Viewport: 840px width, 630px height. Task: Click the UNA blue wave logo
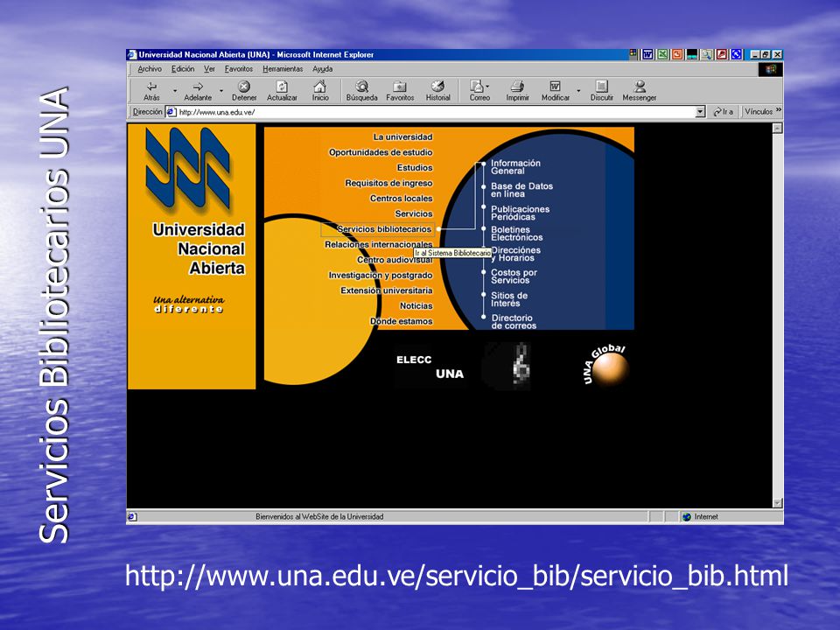click(x=188, y=169)
